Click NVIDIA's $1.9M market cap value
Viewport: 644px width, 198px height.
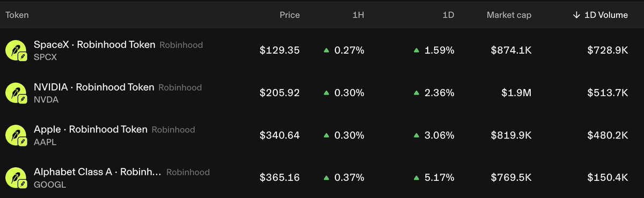point(516,93)
